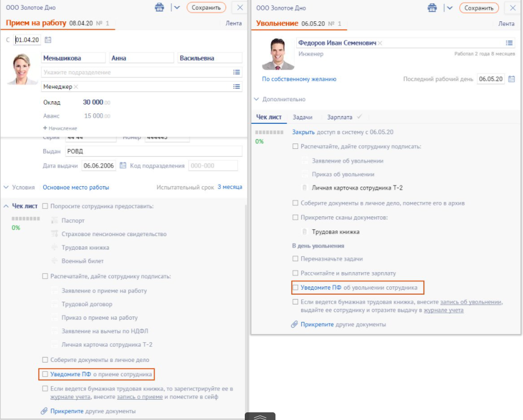Open calendar next to hiring start date
The width and height of the screenshot is (523, 420).
point(48,40)
